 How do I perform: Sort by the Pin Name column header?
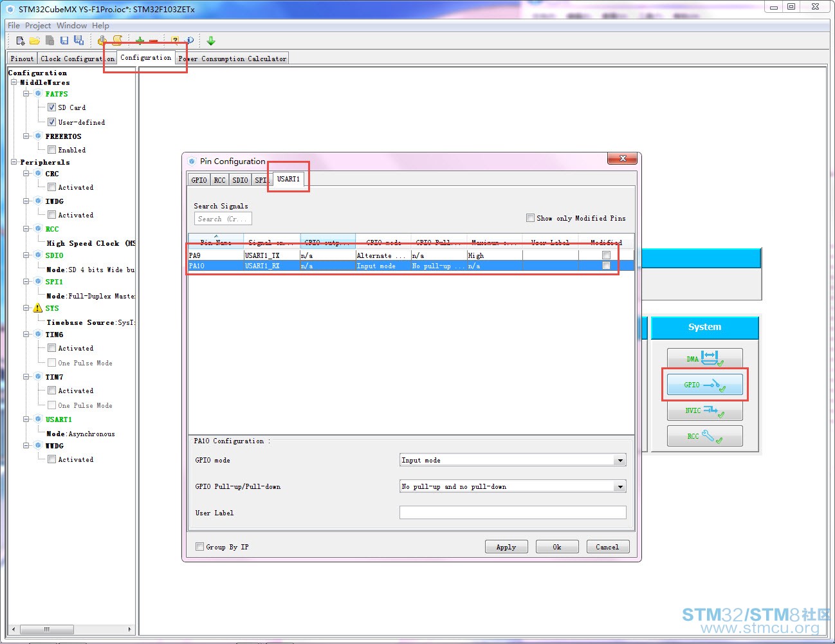pyautogui.click(x=216, y=242)
